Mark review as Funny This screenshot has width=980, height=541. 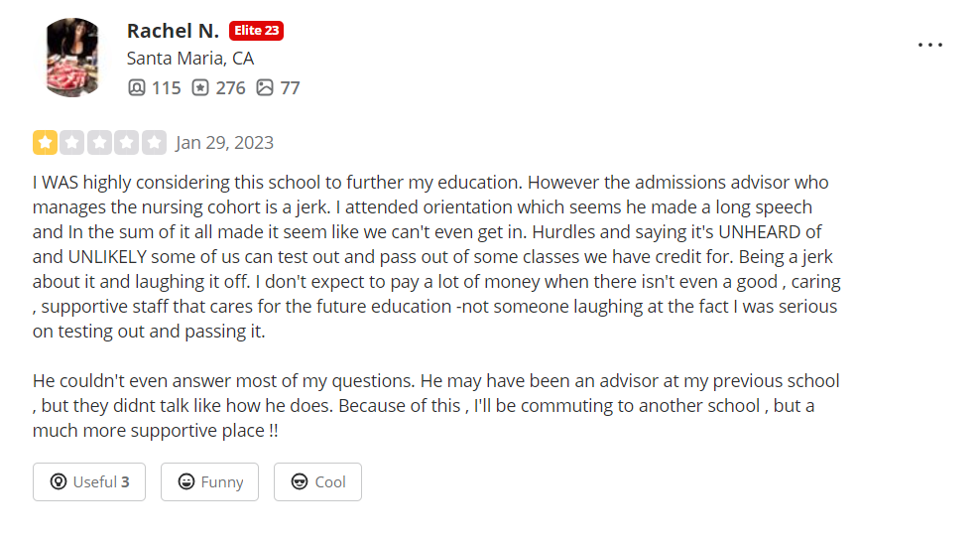pos(209,481)
